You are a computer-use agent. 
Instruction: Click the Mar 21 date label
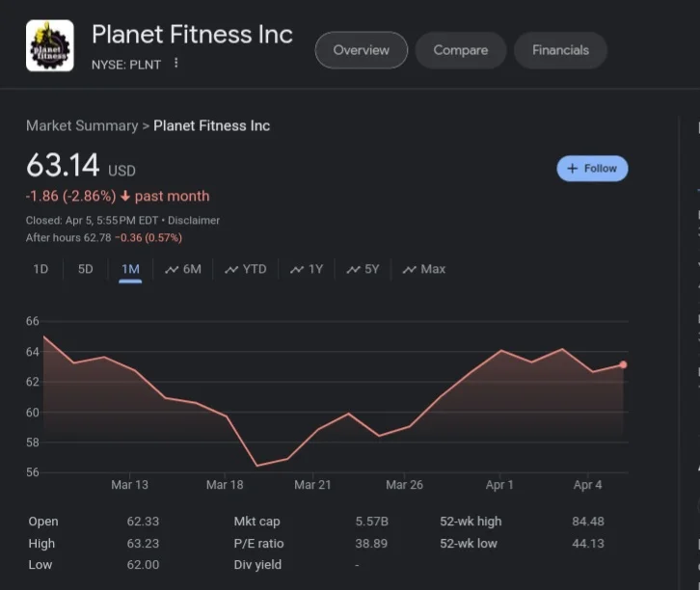pos(312,485)
